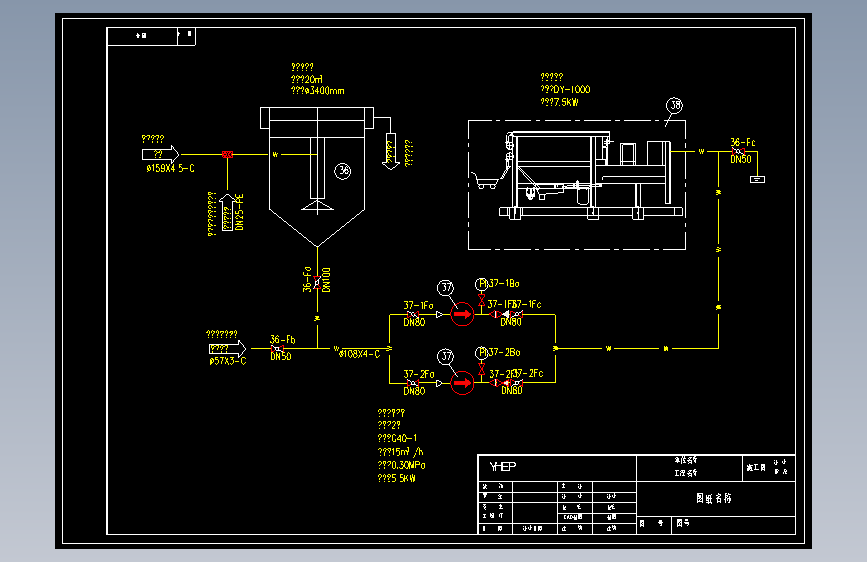The image size is (867, 562).
Task: Select the agitator impeller at tank bottom
Action: [317, 206]
